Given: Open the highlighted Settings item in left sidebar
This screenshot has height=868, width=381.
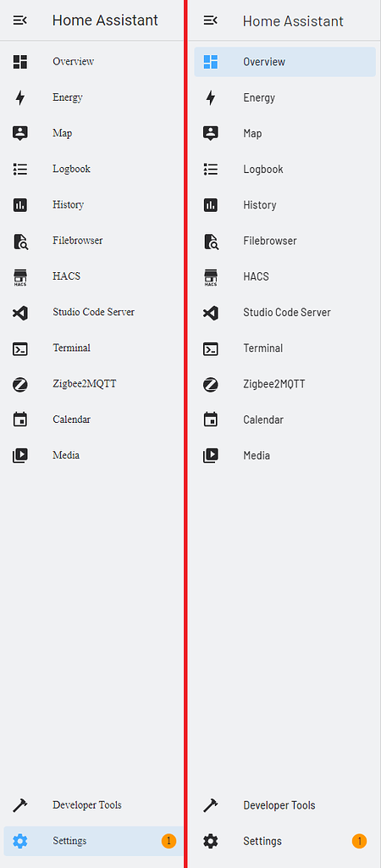Looking at the screenshot, I should (93, 842).
